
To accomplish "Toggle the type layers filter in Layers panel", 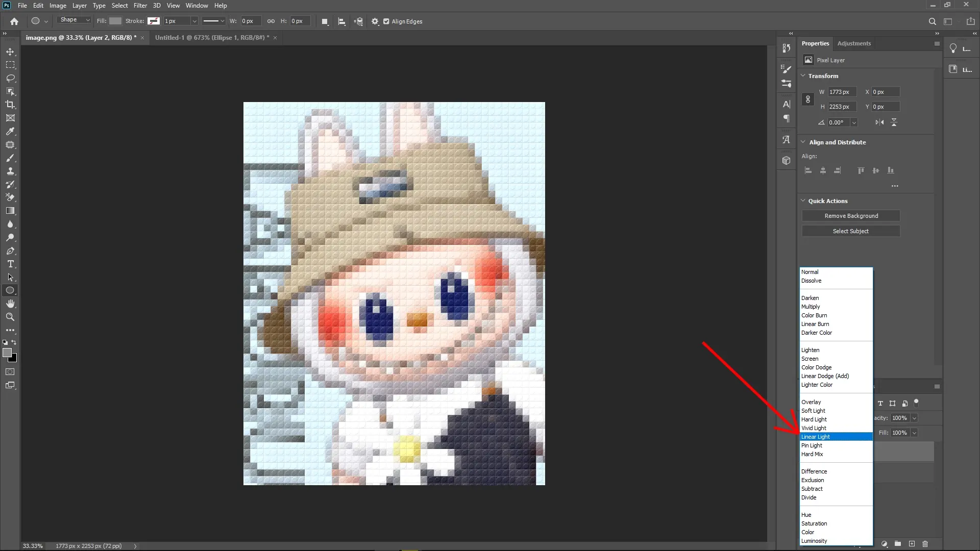I will tap(880, 403).
